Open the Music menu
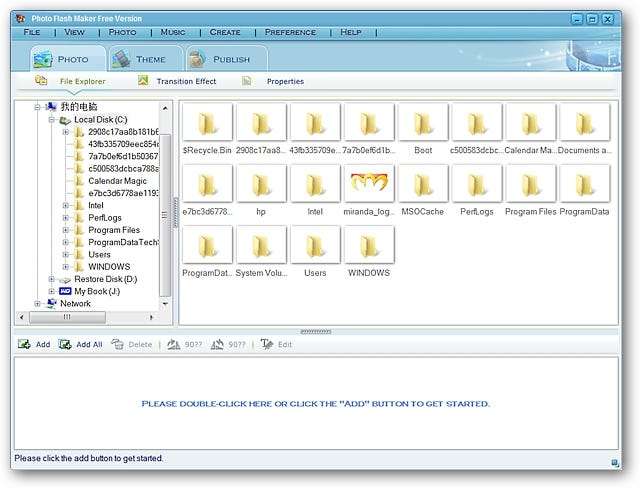The image size is (640, 488). point(173,32)
